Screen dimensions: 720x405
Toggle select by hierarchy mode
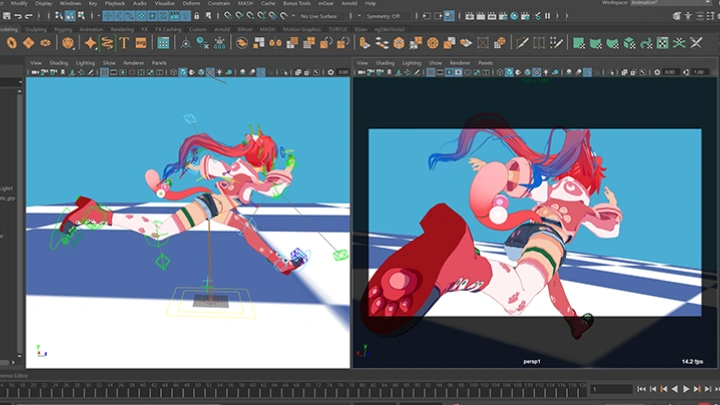pyautogui.click(x=59, y=16)
